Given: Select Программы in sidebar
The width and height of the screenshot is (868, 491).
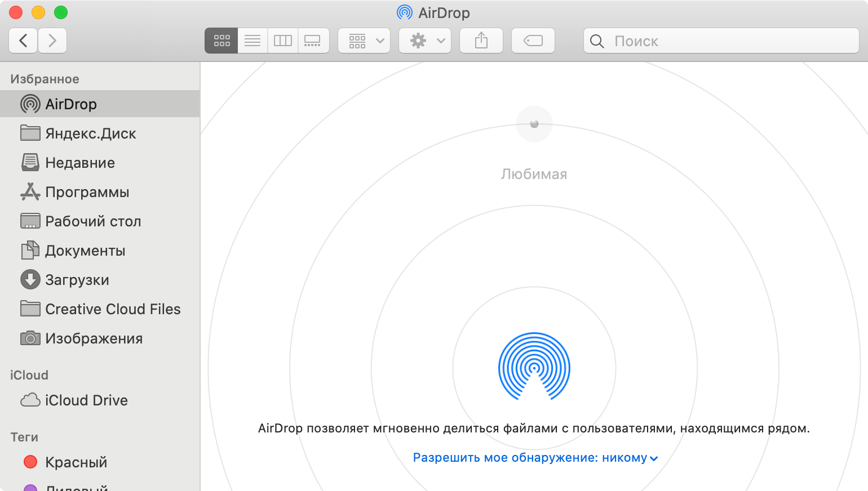Looking at the screenshot, I should (x=87, y=192).
